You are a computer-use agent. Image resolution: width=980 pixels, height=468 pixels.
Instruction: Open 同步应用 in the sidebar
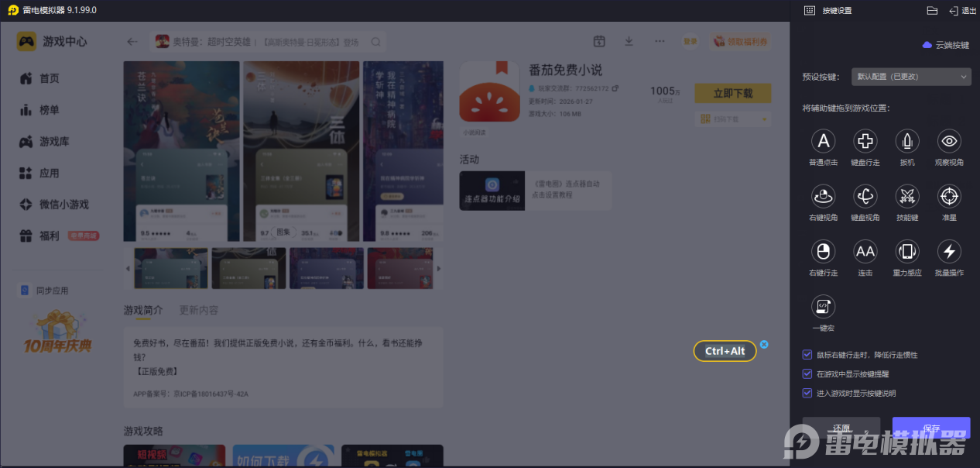coord(45,291)
